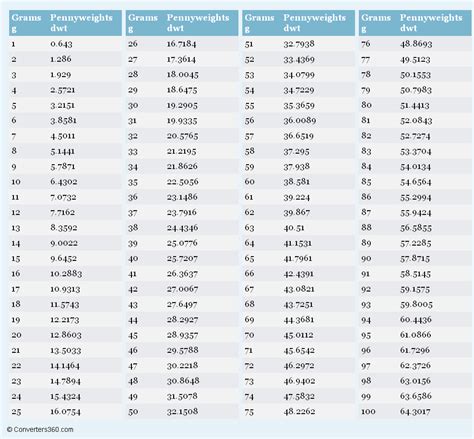Select the 64.3017 value for 100 grams
Viewport: 474px width, 439px height.
[415, 412]
